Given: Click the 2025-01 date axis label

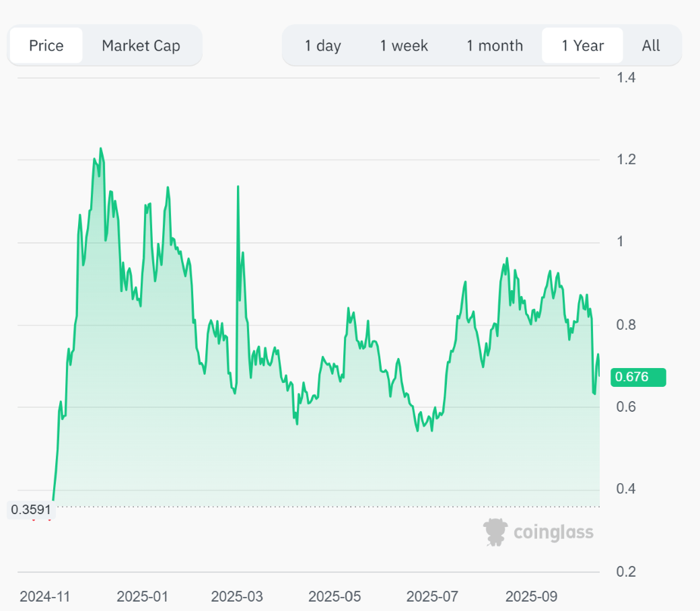Looking at the screenshot, I should [142, 597].
